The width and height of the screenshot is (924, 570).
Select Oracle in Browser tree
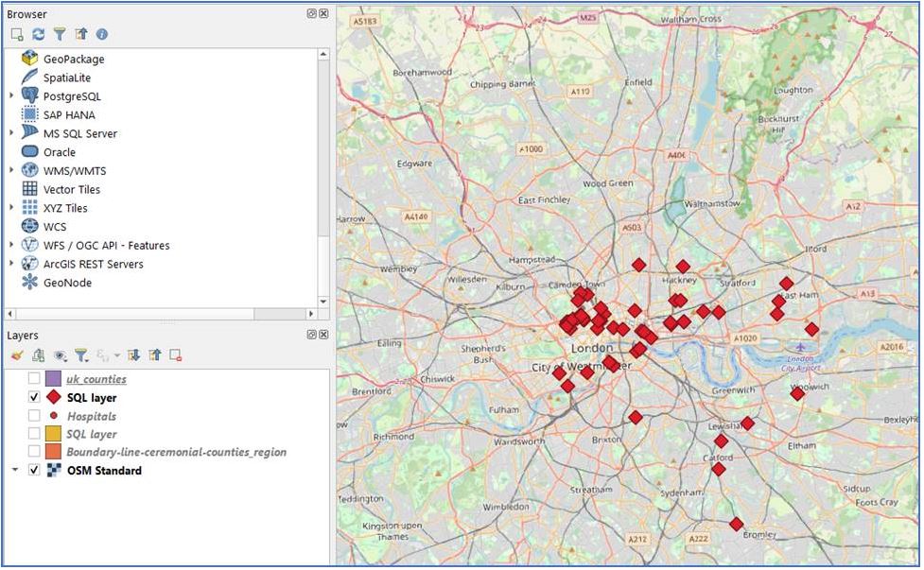pyautogui.click(x=60, y=152)
